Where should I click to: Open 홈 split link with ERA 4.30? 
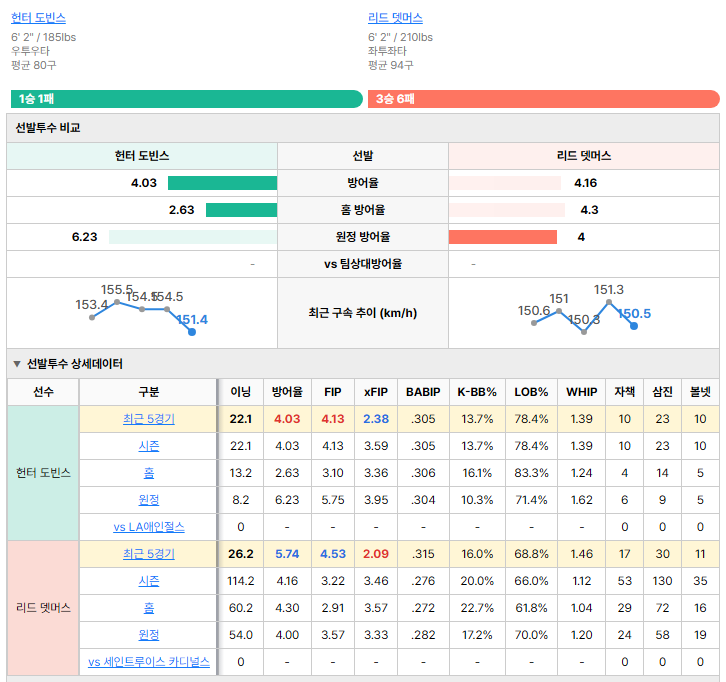point(149,608)
